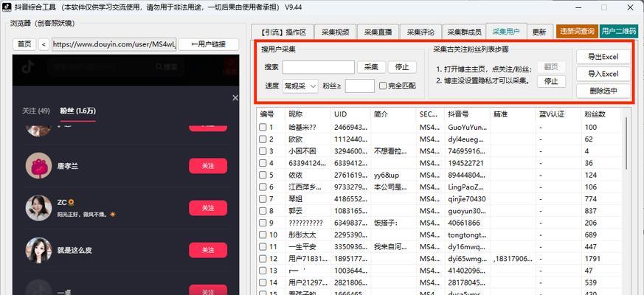
Task: Click the fans count 1791 cell
Action: tap(601, 259)
